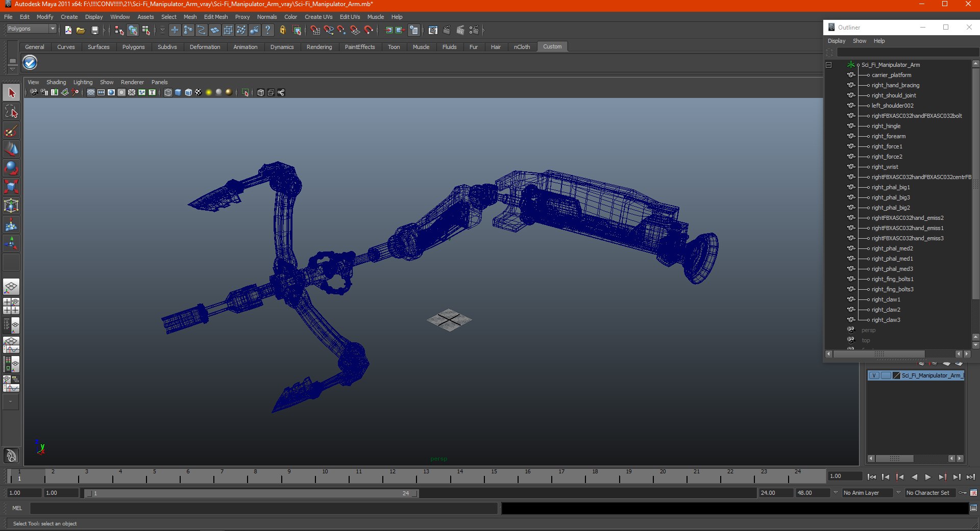Viewport: 980px width, 531px height.
Task: Activate the Lasso Select tool
Action: 11,112
